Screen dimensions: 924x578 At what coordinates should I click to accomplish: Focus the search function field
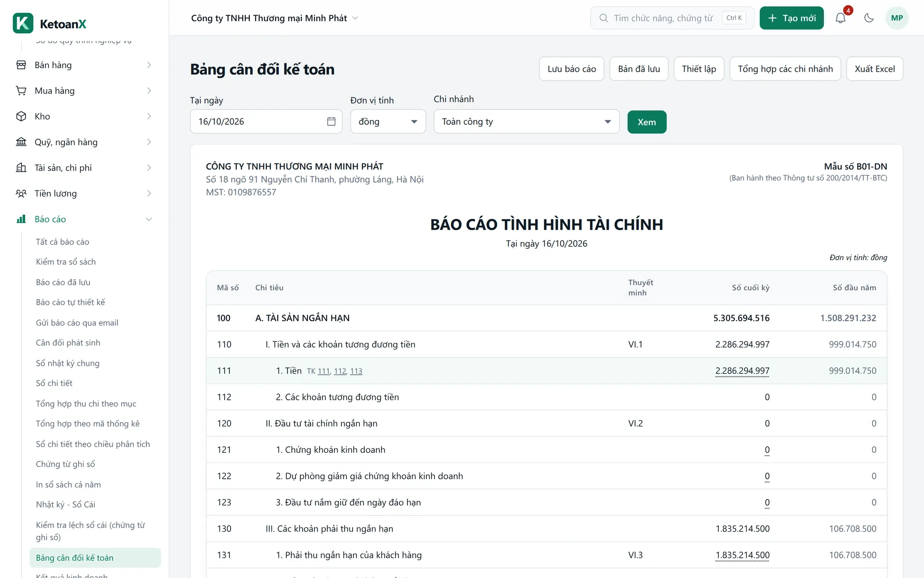672,18
